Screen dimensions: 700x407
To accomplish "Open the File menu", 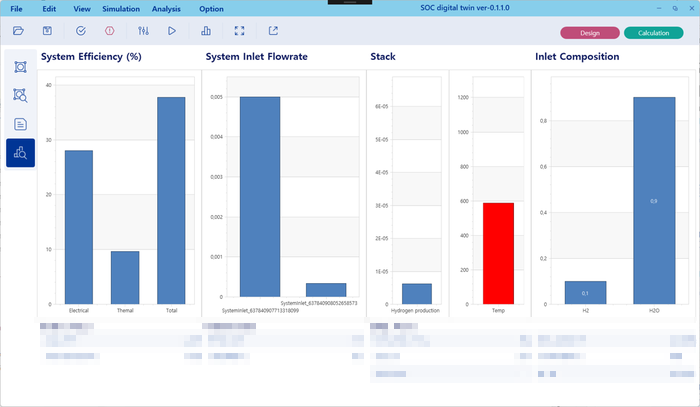I will 16,9.
